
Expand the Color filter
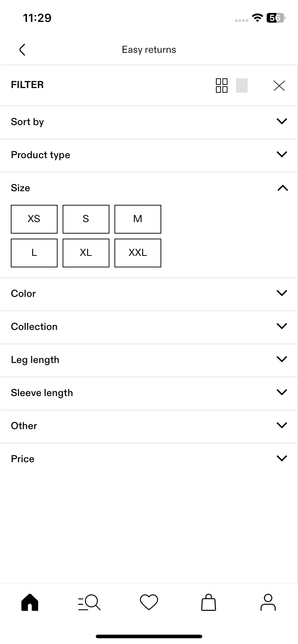click(x=149, y=294)
